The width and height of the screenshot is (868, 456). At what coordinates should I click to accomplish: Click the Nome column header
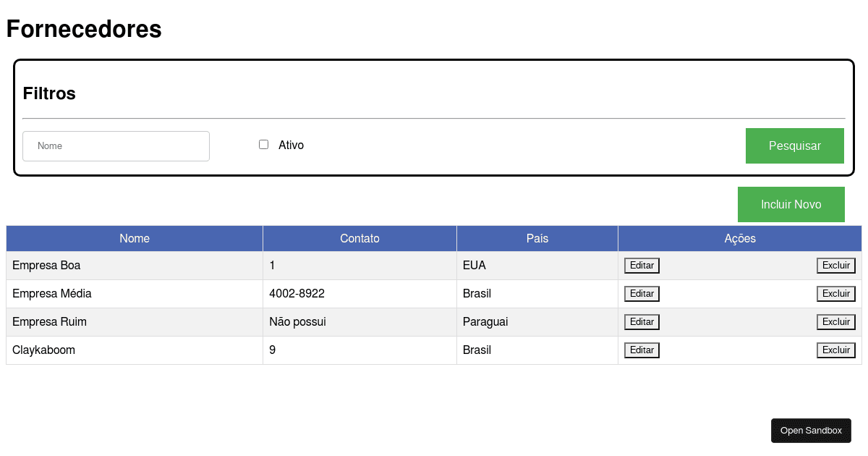click(134, 238)
